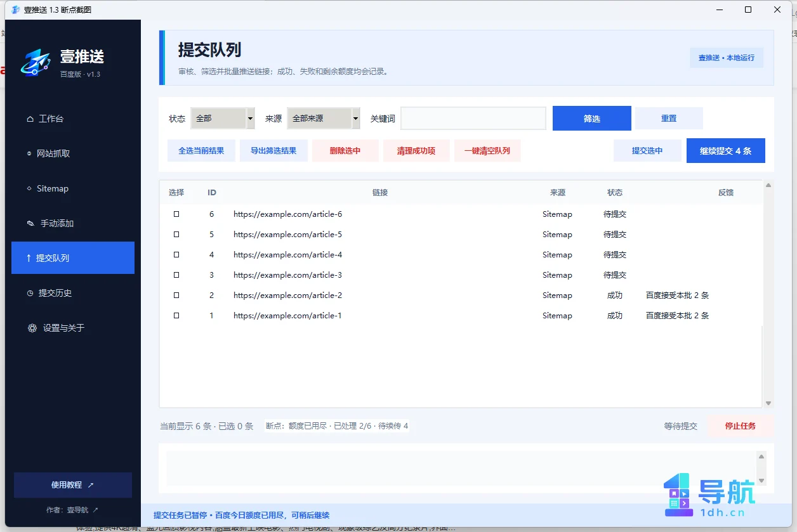Click 一键清空队列 button

pos(487,151)
